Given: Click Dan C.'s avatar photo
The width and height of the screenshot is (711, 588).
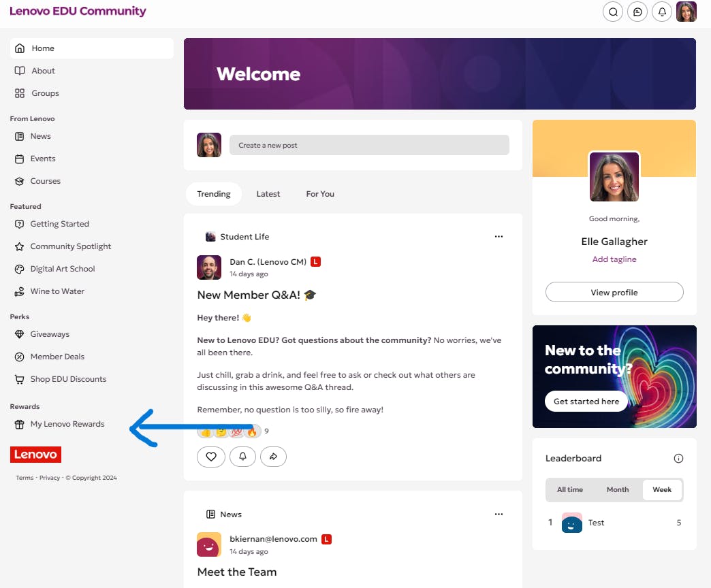Looking at the screenshot, I should [209, 267].
